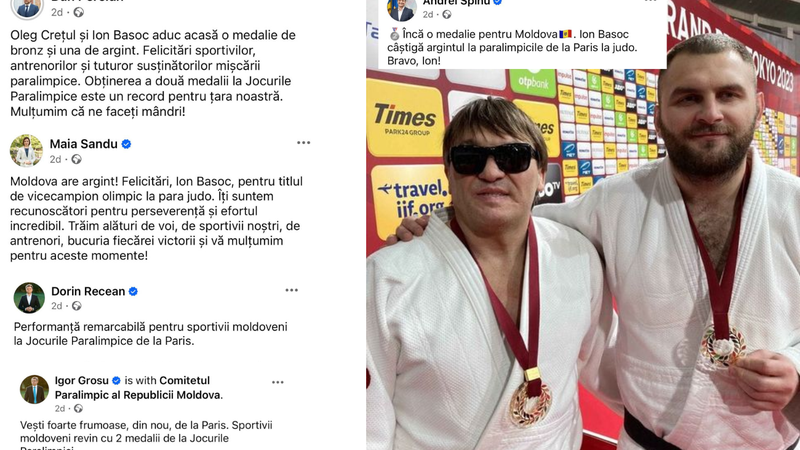
Task: Click the public globe icon under Dorin Recean
Action: pyautogui.click(x=77, y=306)
